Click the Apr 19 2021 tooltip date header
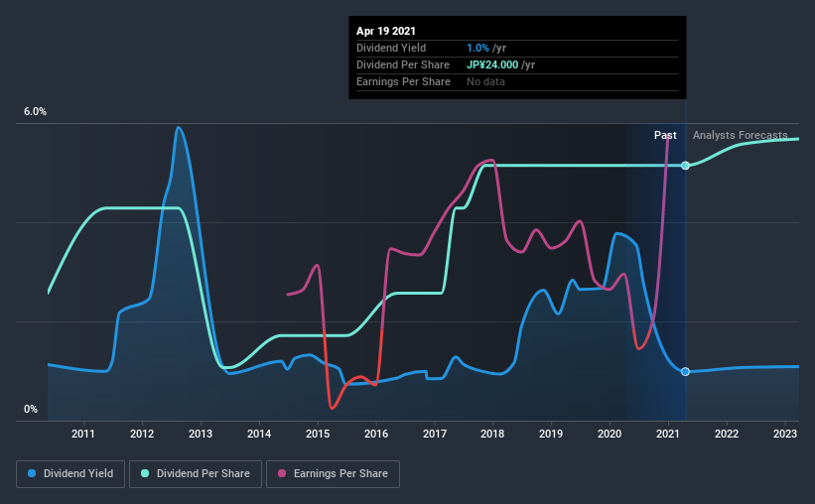815x504 pixels. [386, 31]
